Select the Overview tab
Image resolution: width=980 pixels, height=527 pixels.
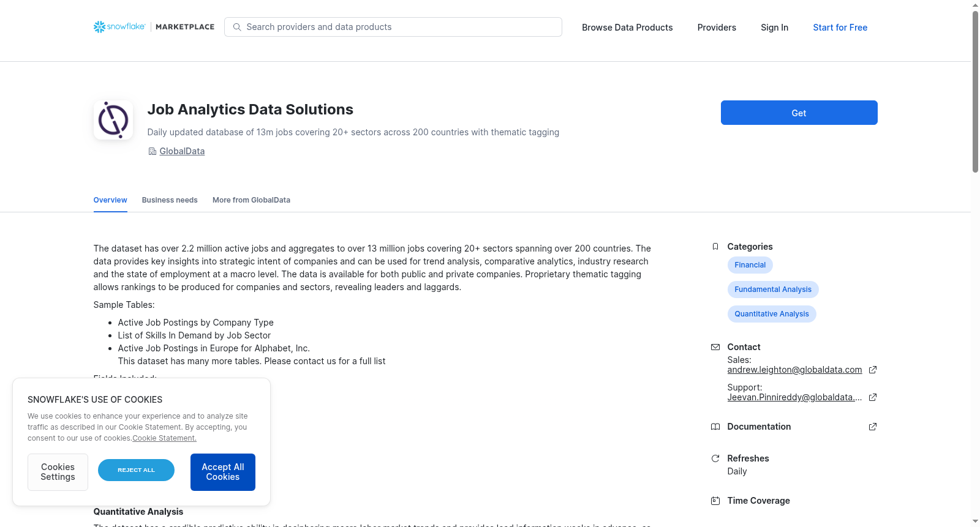[x=110, y=200]
